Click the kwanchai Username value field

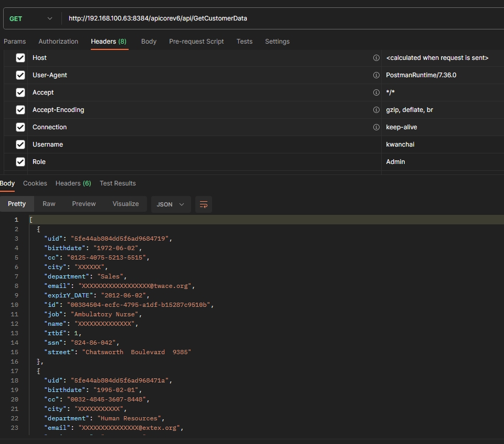click(441, 144)
